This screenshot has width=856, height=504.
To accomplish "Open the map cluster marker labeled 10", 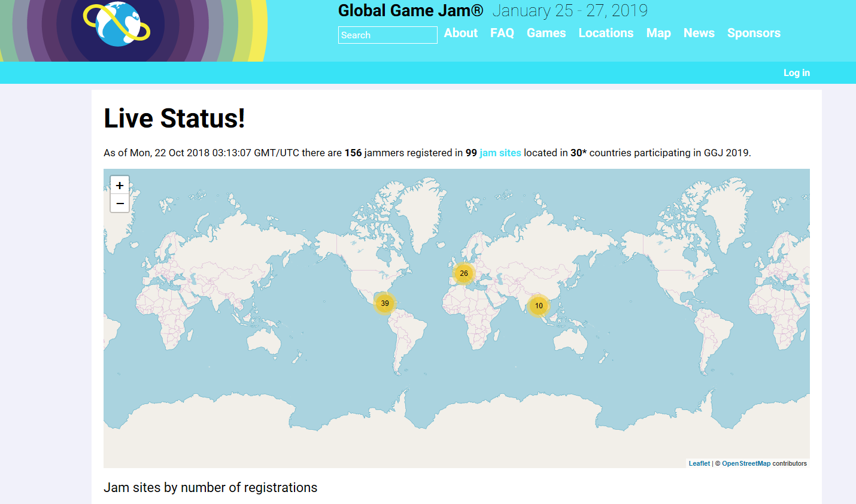I will coord(539,305).
